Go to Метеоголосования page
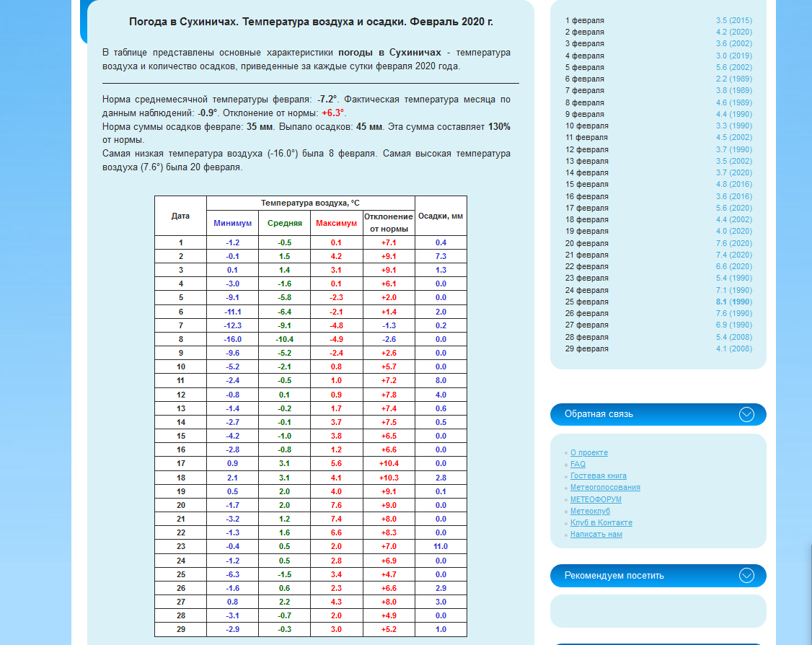812x645 pixels. (605, 488)
